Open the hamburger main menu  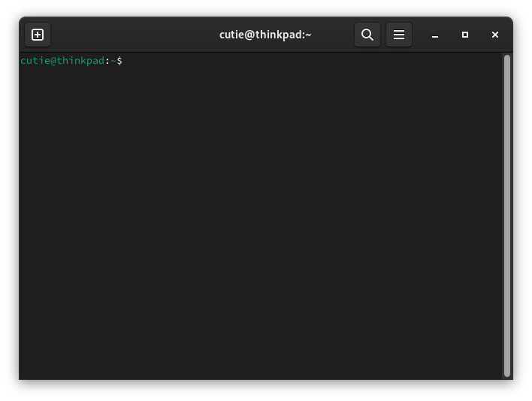coord(399,35)
